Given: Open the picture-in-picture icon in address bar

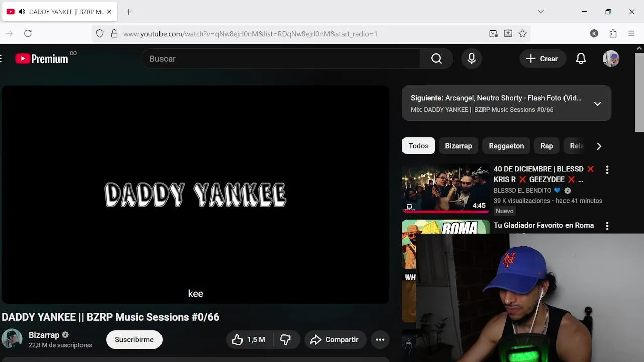Looking at the screenshot, I should click(493, 34).
